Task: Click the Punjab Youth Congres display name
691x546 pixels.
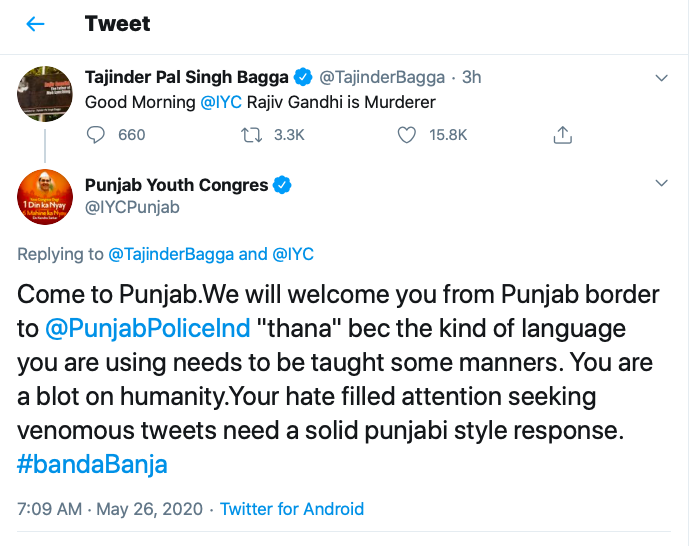Action: click(176, 185)
